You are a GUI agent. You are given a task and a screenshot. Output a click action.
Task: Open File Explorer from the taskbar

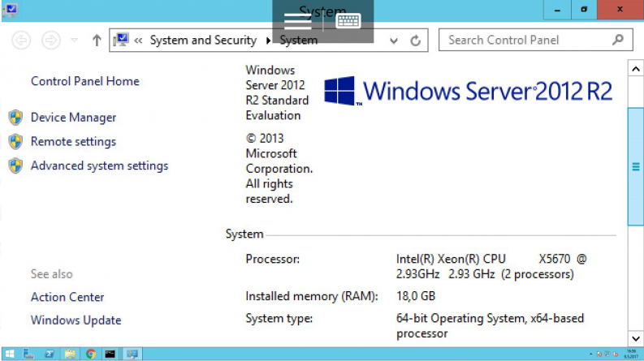tap(70, 354)
